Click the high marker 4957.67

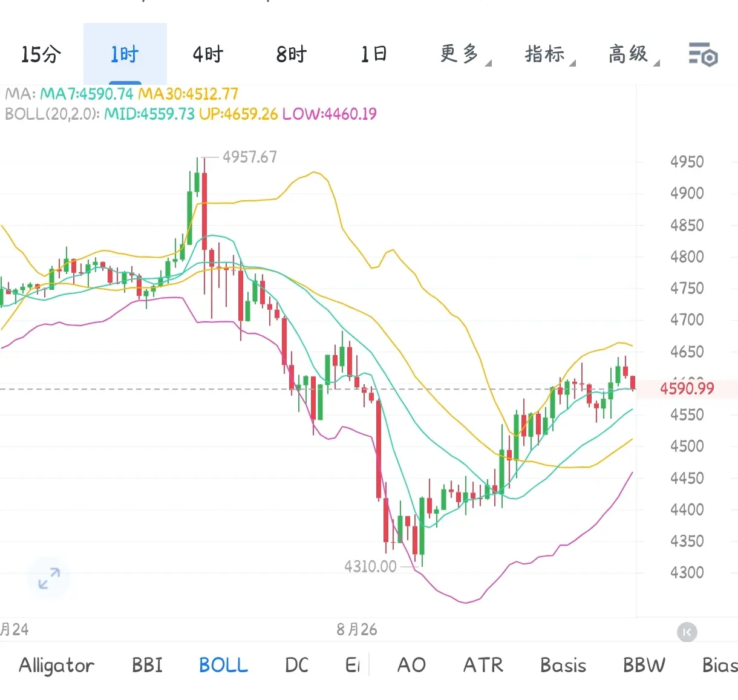[250, 157]
